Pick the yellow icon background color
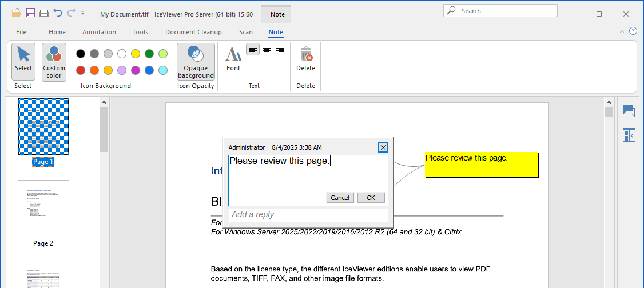Screen dimensions: 644x288 [136, 53]
